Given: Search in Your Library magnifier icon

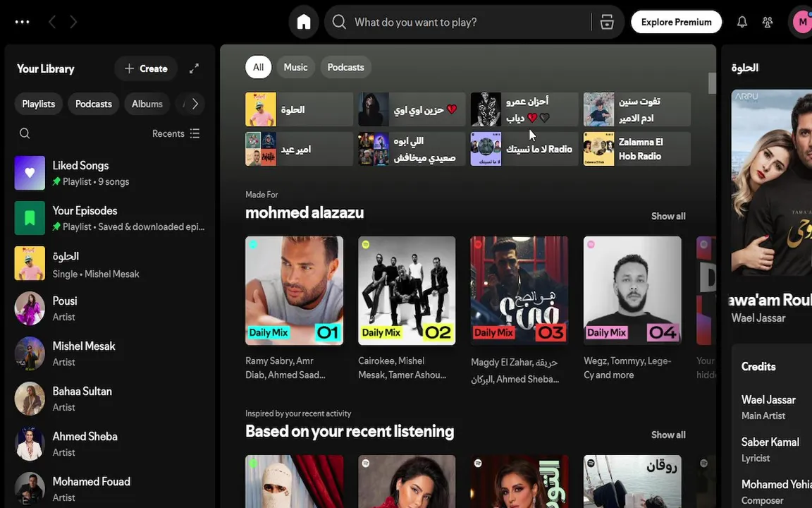Looking at the screenshot, I should (x=25, y=133).
